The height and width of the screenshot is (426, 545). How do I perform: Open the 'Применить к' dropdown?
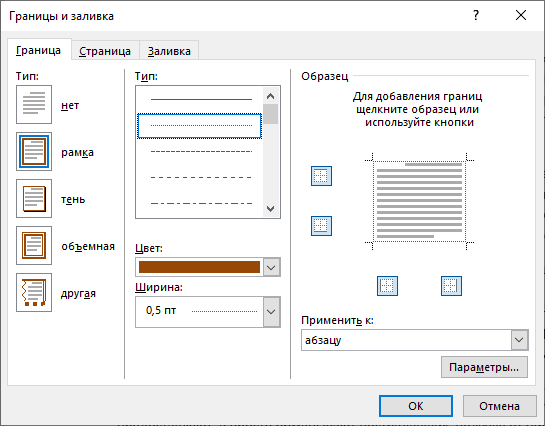(x=519, y=340)
